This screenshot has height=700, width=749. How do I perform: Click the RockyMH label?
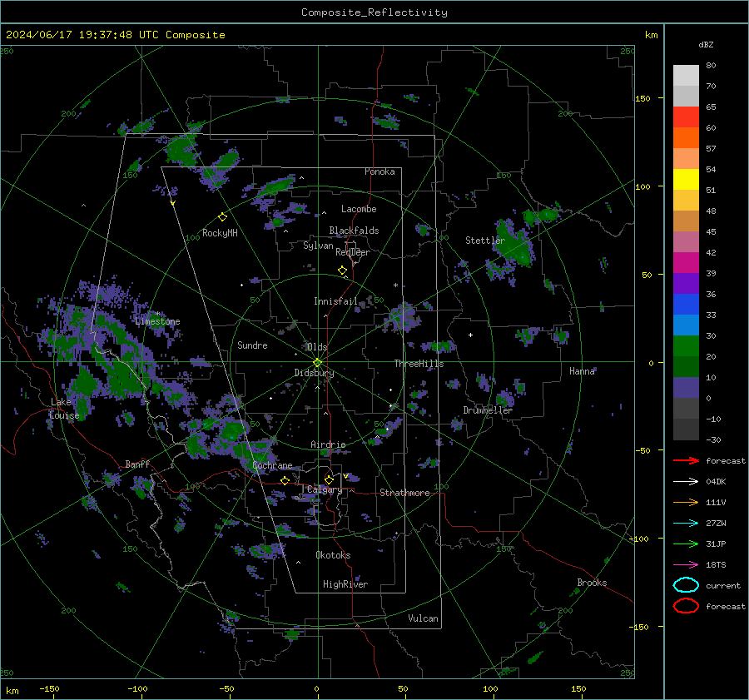(220, 233)
